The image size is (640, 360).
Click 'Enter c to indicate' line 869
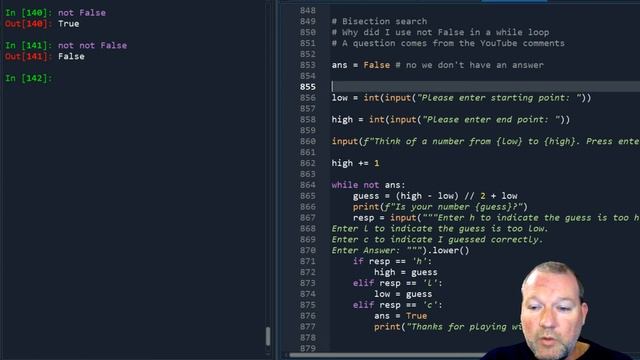click(x=437, y=239)
